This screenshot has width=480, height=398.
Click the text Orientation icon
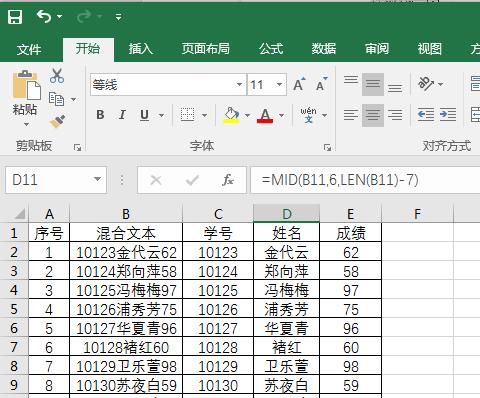[x=426, y=84]
